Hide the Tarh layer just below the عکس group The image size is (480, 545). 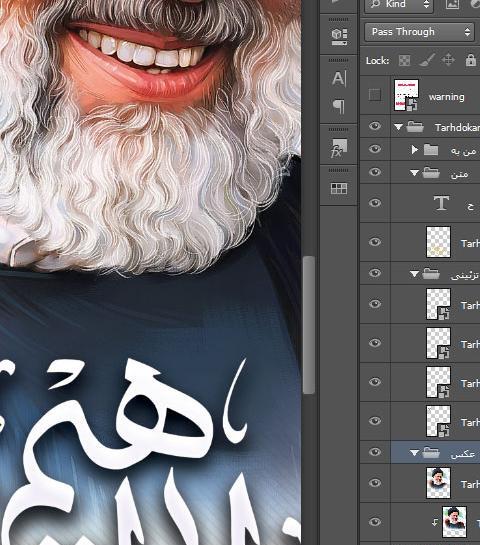click(x=375, y=483)
